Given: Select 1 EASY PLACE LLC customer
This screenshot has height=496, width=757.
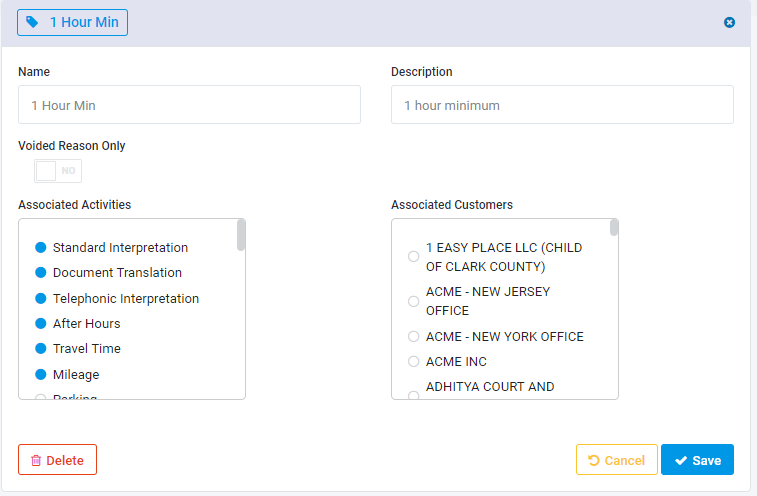Looking at the screenshot, I should click(413, 256).
